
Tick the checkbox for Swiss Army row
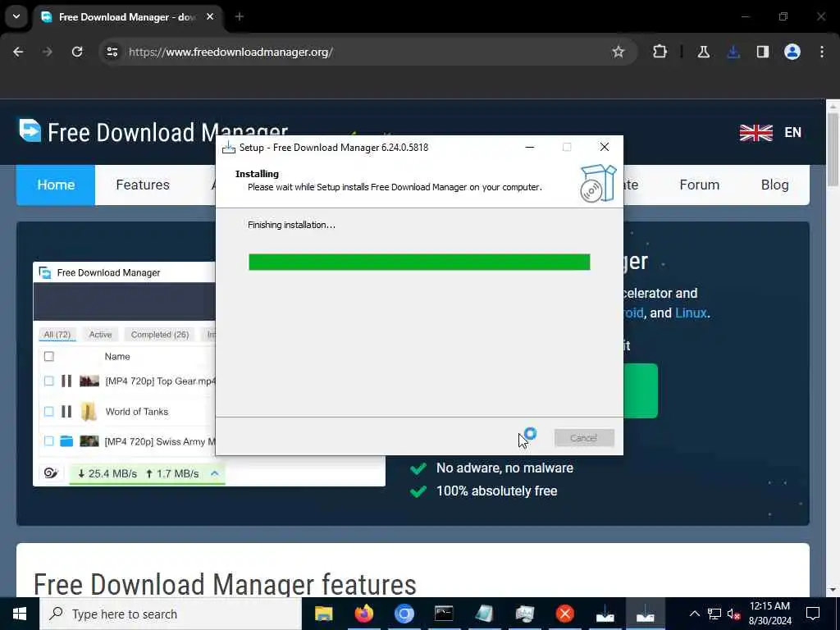click(x=48, y=441)
